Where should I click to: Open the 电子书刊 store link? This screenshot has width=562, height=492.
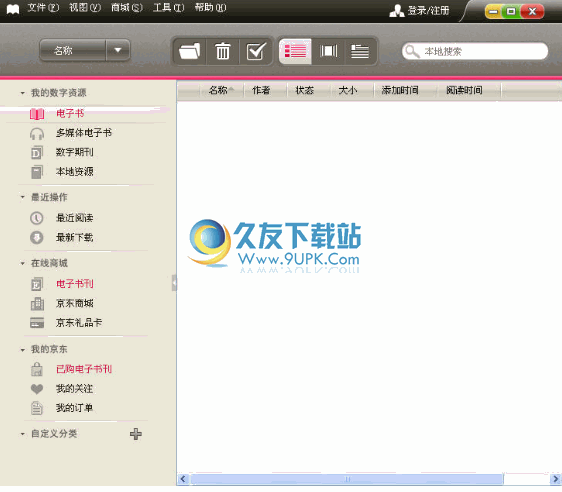[75, 284]
